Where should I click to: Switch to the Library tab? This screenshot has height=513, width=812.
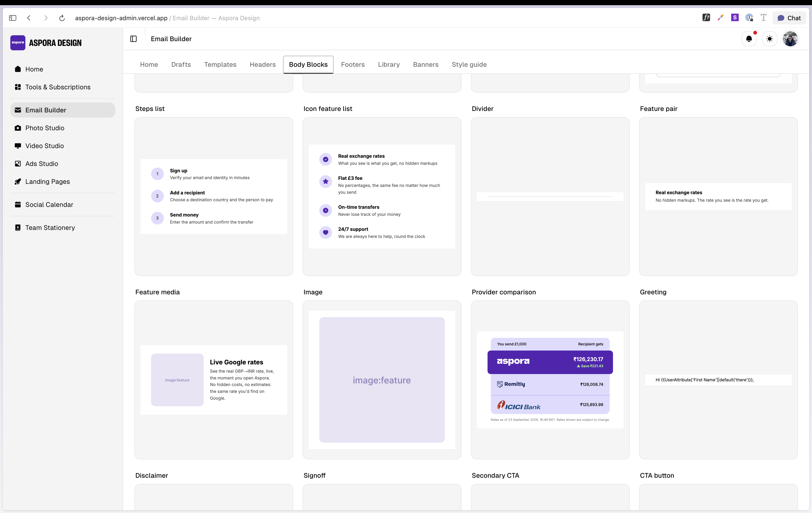[x=389, y=64]
